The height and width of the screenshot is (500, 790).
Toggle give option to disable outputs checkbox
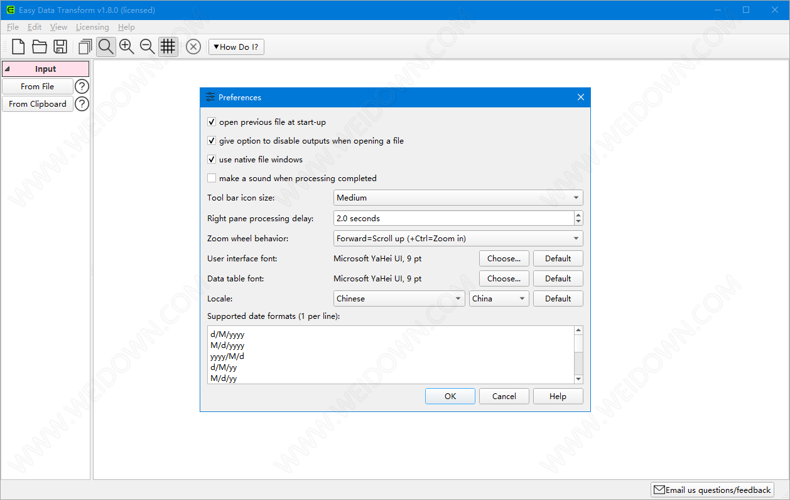[212, 141]
